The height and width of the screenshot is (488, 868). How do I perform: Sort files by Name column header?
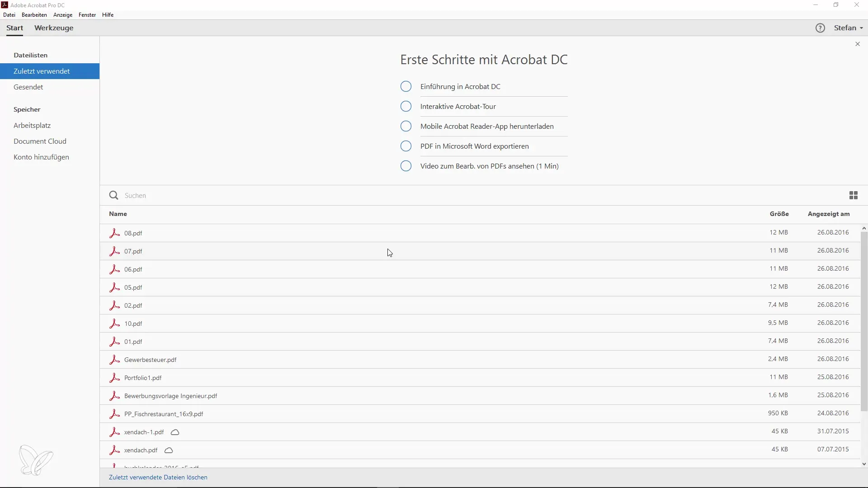pos(118,214)
